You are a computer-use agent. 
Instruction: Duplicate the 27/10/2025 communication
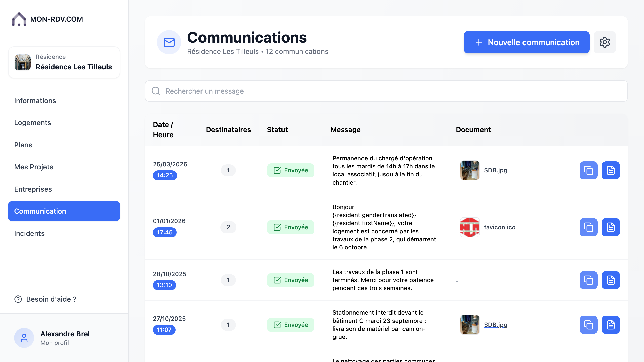[x=588, y=325]
